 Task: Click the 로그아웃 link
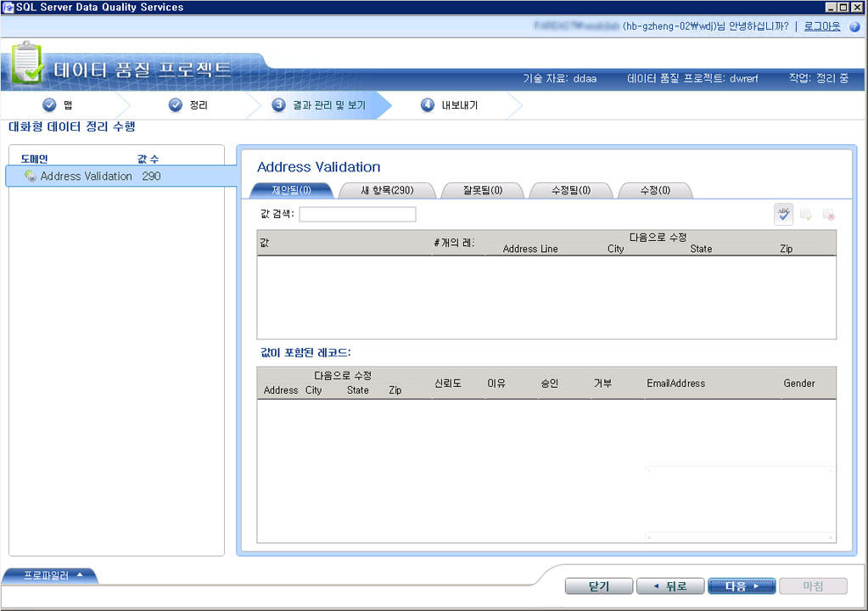point(822,26)
